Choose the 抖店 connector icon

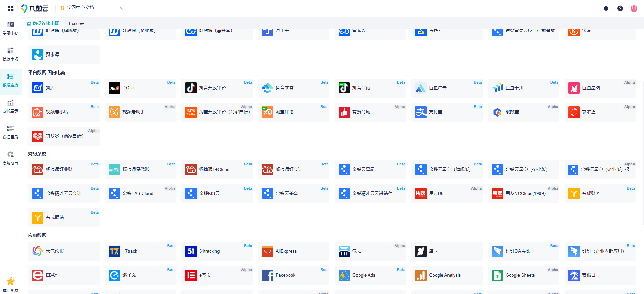[38, 88]
